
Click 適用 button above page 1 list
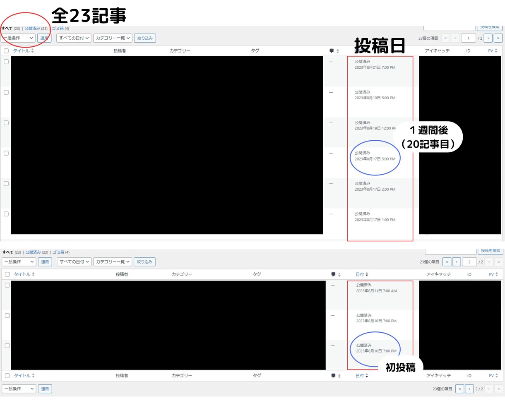tap(44, 38)
